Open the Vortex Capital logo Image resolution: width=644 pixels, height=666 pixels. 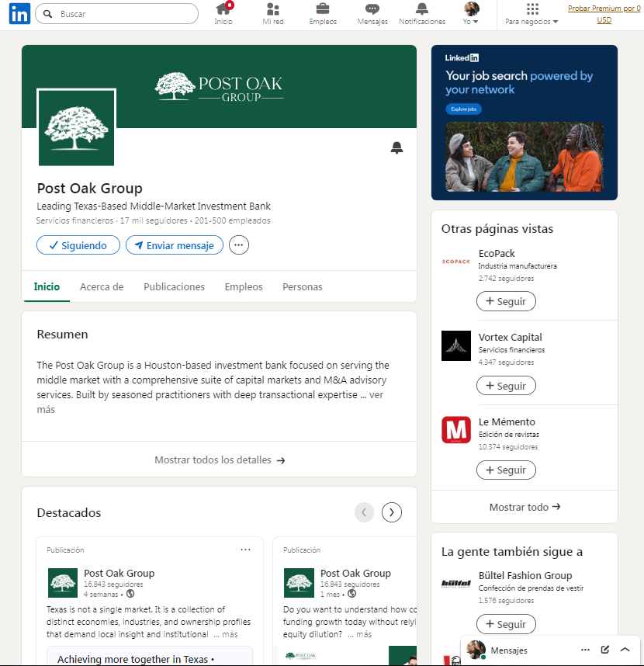pos(456,345)
